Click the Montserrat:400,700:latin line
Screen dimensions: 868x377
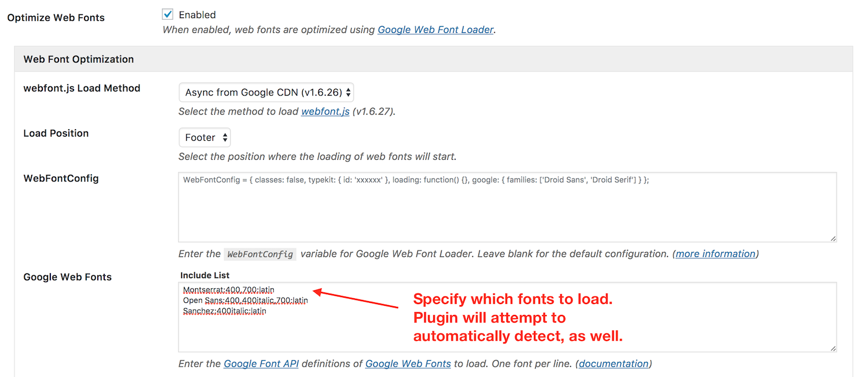[x=229, y=290]
